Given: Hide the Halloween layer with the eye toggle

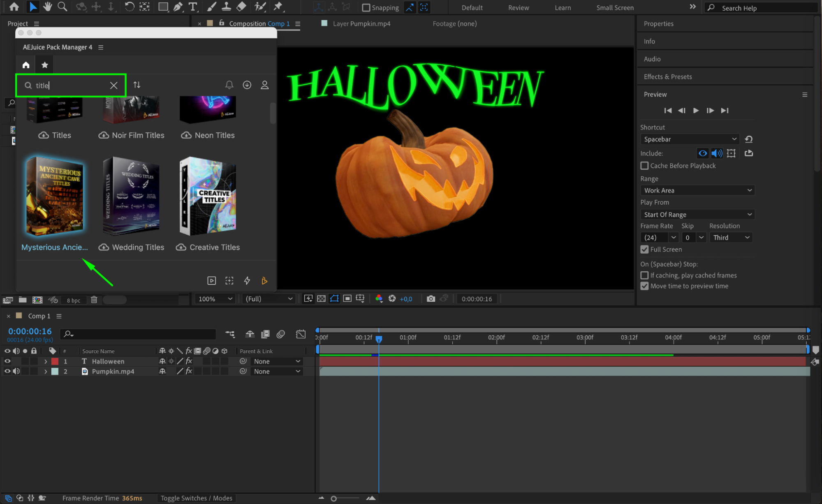Looking at the screenshot, I should tap(7, 361).
